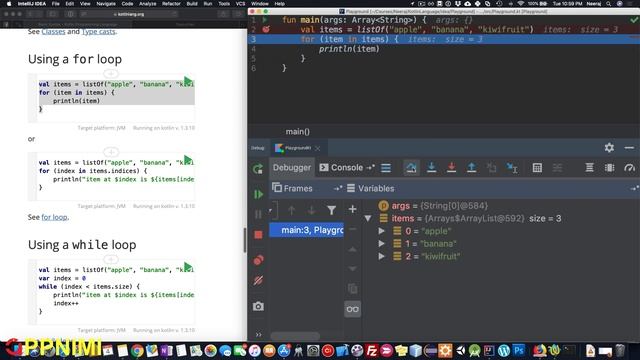Toggle Mute Breakpoints

click(258, 280)
